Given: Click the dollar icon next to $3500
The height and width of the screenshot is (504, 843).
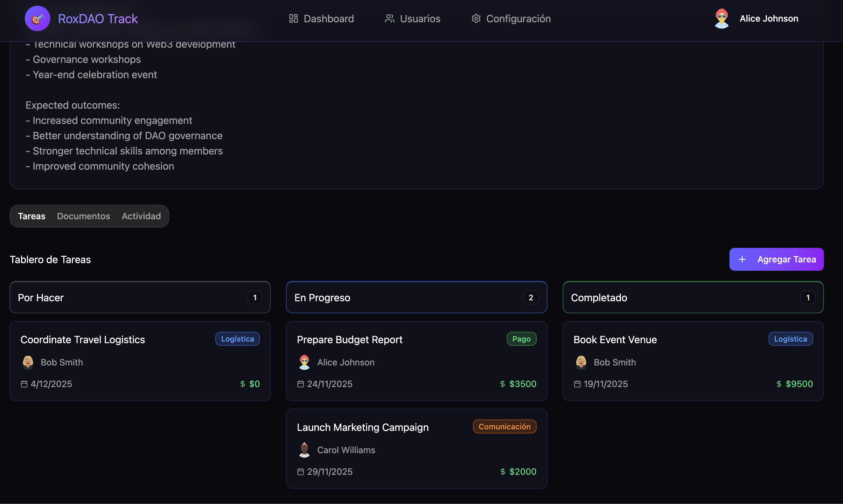Looking at the screenshot, I should [502, 384].
